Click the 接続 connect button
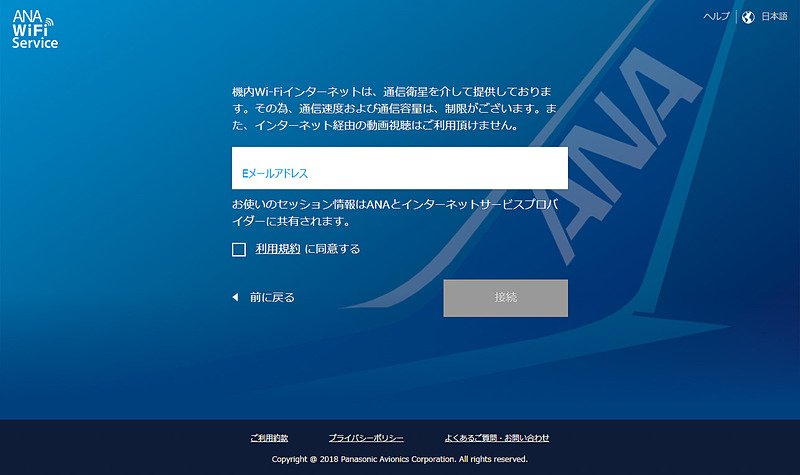The width and height of the screenshot is (800, 475). [x=505, y=298]
